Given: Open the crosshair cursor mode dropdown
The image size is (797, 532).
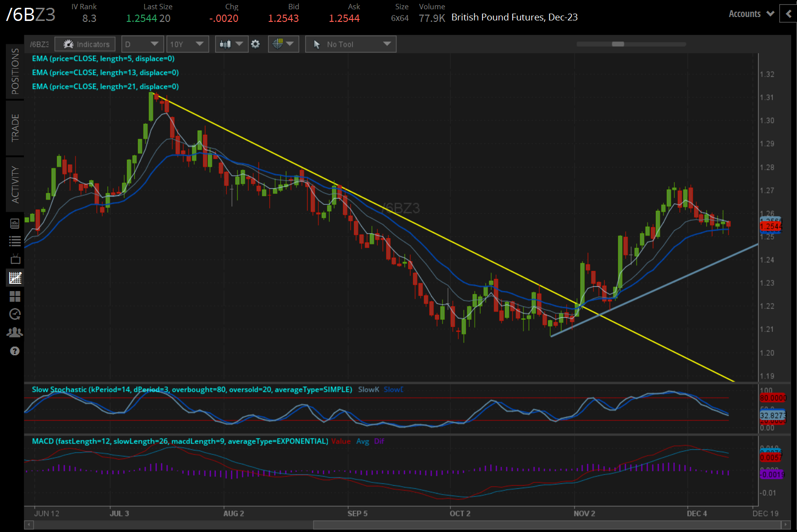Looking at the screenshot, I should tap(283, 44).
